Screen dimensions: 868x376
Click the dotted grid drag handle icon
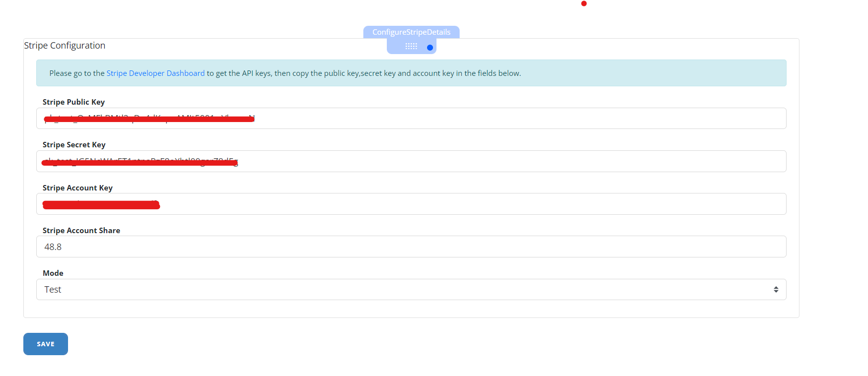point(411,47)
